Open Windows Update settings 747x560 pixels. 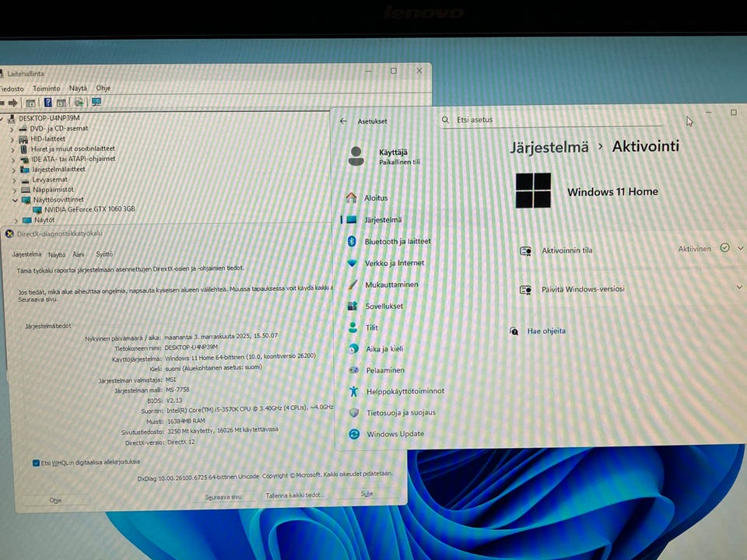394,434
